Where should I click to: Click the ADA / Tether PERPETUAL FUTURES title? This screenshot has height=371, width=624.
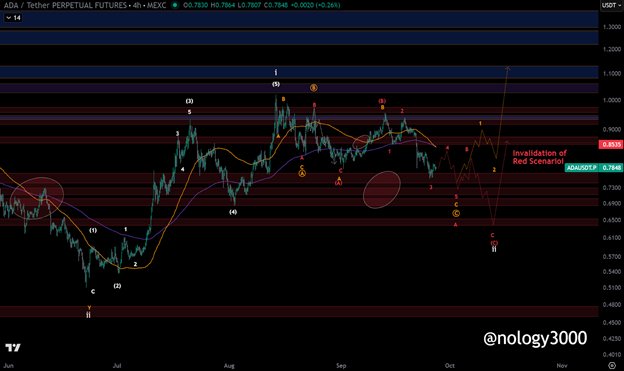65,5
